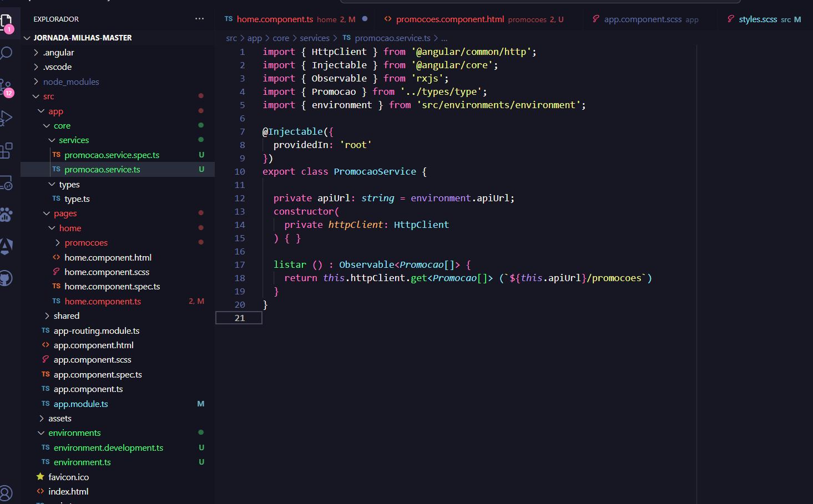Open the paw-shaped extension icon
The width and height of the screenshot is (813, 504).
(6, 215)
